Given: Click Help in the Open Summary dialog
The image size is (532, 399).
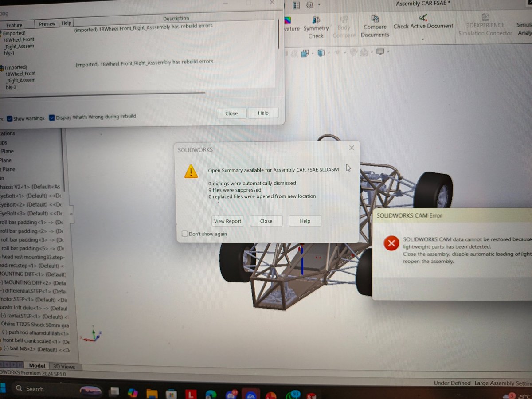Looking at the screenshot, I should [x=305, y=221].
